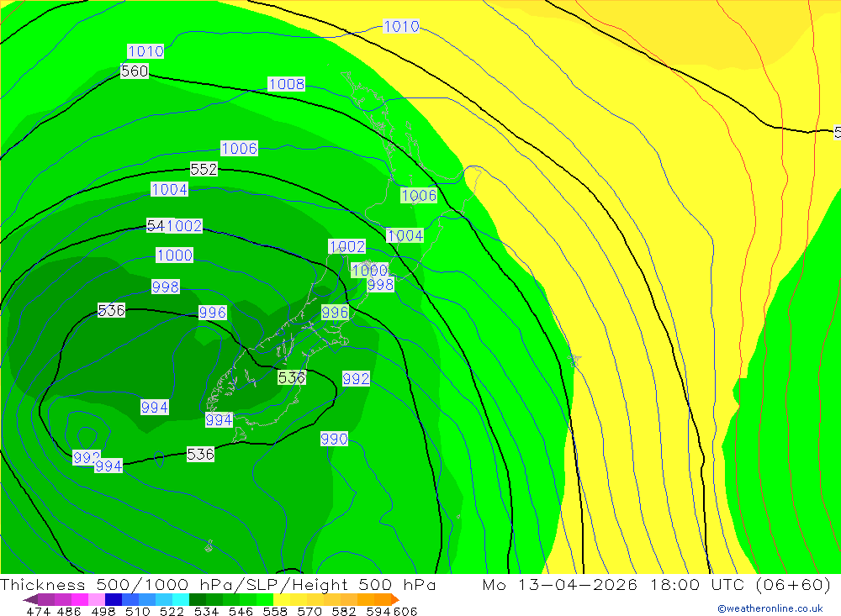This screenshot has width=841, height=616.
Task: Click the '536' label below the '994' labels
Action: tap(201, 454)
